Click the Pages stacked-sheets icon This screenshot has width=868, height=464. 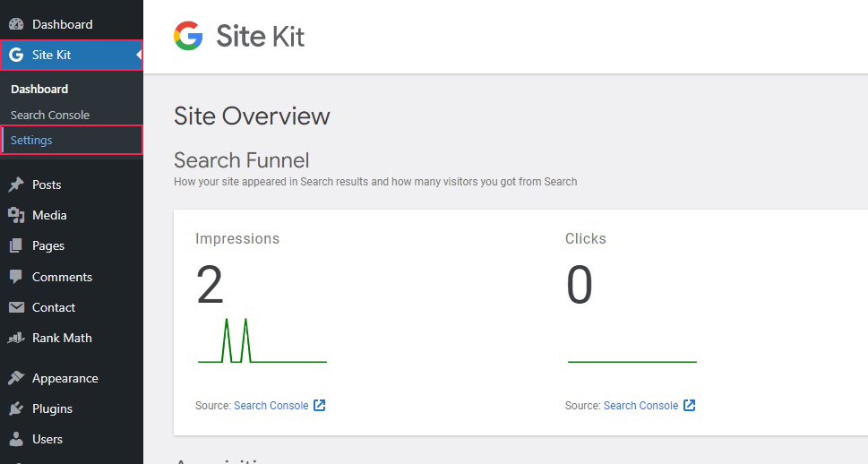(16, 245)
